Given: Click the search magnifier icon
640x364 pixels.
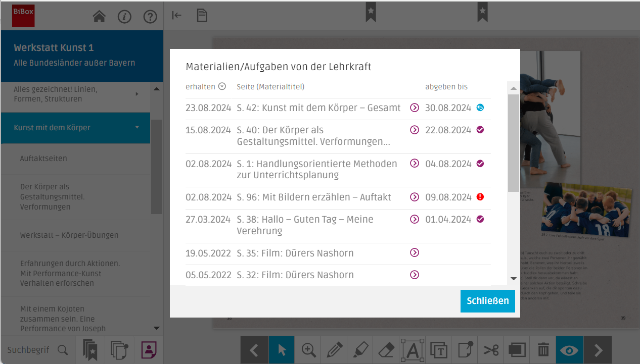Looking at the screenshot, I should coord(63,350).
